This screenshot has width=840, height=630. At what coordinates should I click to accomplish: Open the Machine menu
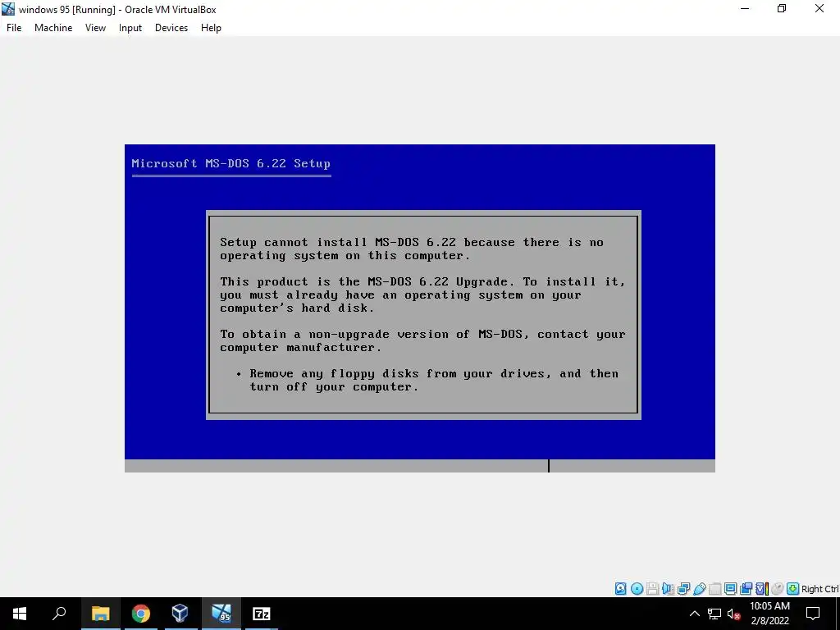[53, 28]
